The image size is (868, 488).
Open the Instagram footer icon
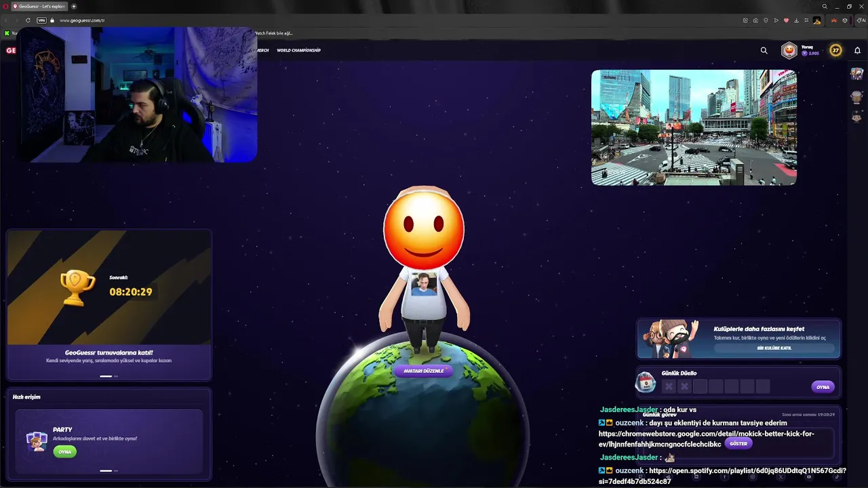752,477
